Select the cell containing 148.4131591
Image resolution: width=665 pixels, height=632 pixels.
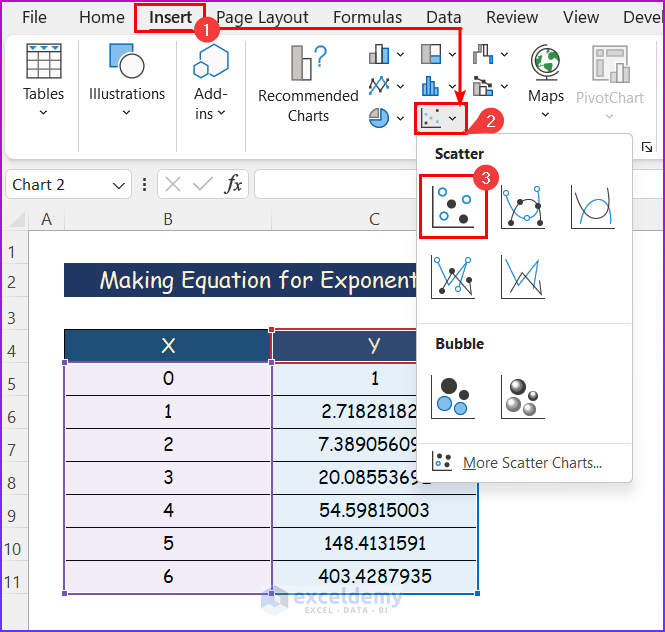click(x=374, y=544)
